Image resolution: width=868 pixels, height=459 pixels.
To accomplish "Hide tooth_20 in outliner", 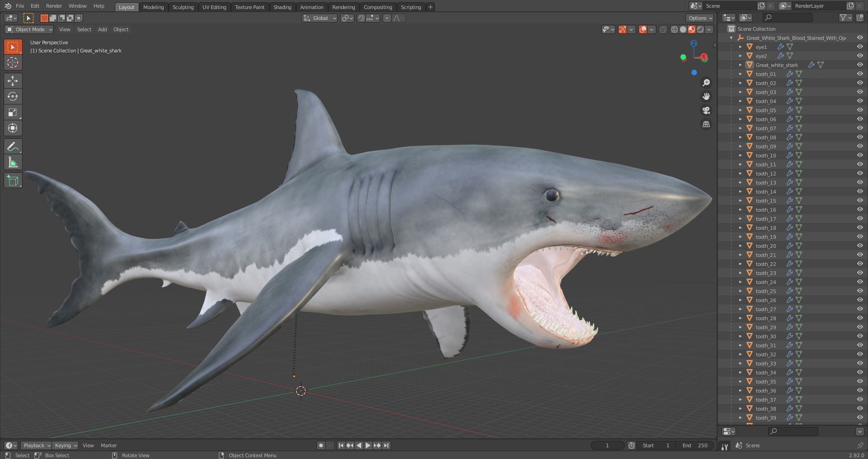I will tap(860, 246).
